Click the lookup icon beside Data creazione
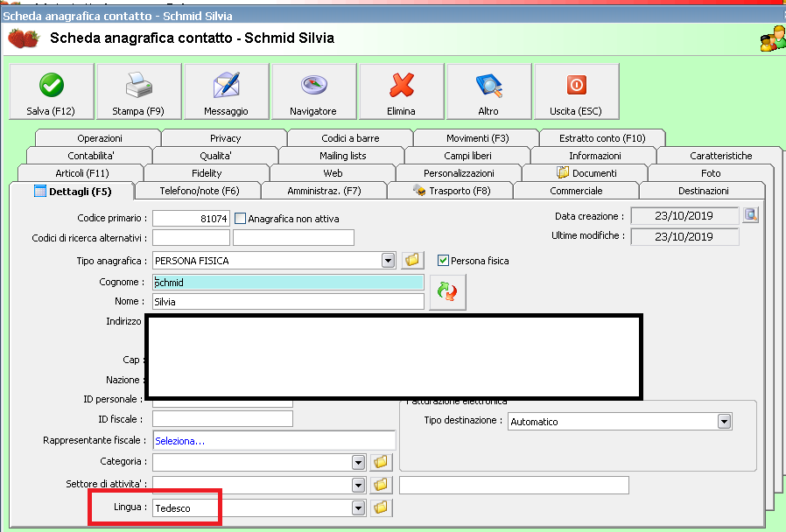 pyautogui.click(x=750, y=215)
